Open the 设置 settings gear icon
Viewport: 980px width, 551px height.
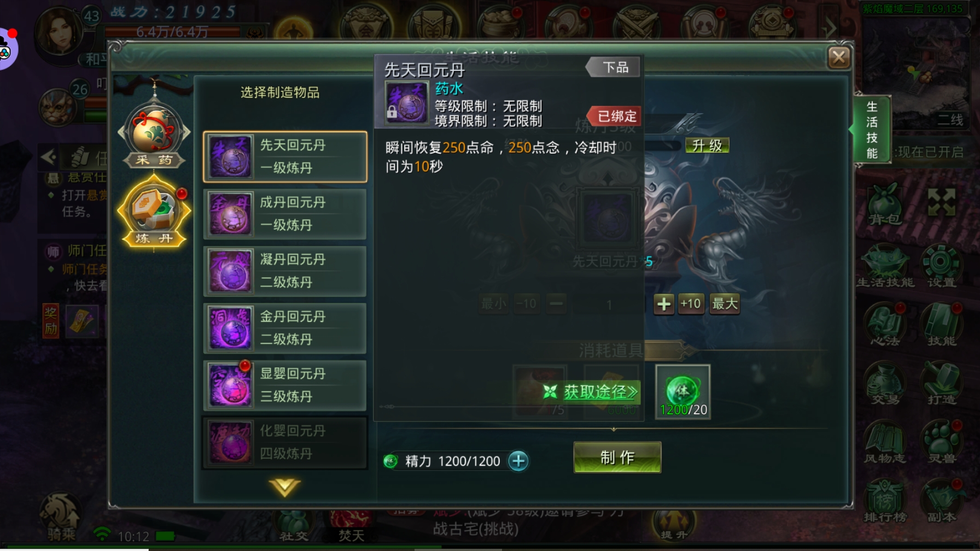pos(941,265)
